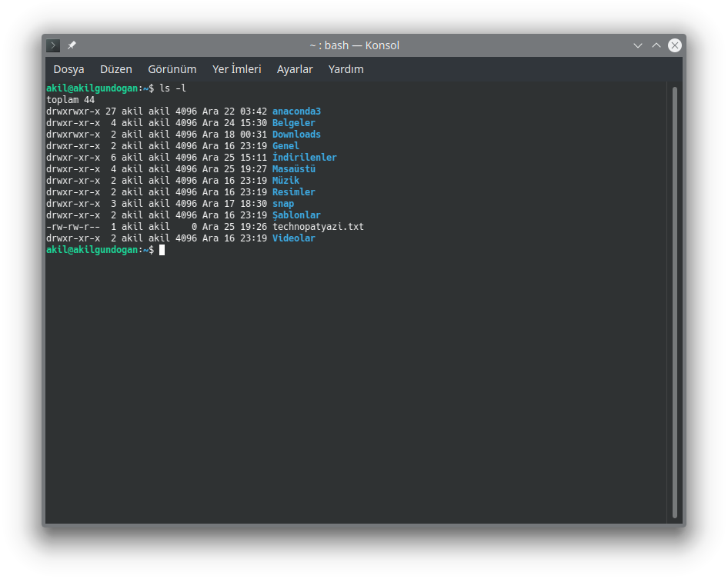This screenshot has height=579, width=728.
Task: Click the snap directory name
Action: (282, 204)
